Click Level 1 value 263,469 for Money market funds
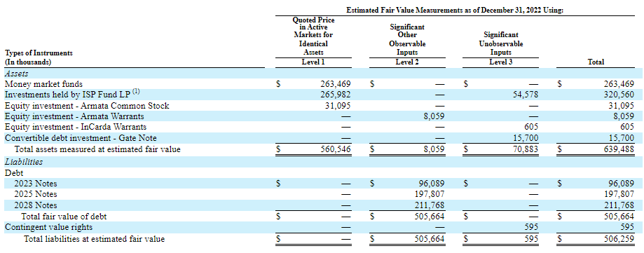 (336, 85)
